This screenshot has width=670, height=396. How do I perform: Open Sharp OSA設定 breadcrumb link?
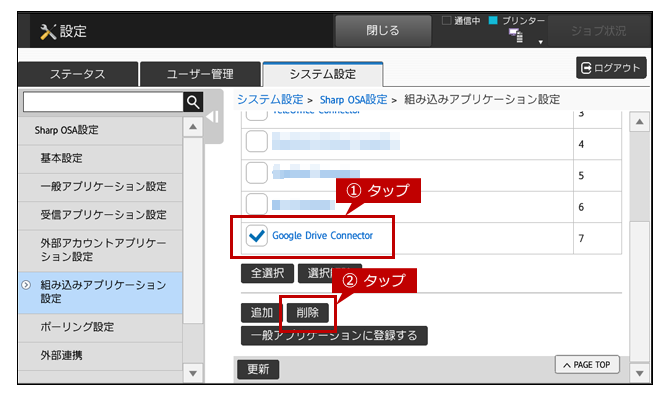coord(353,100)
